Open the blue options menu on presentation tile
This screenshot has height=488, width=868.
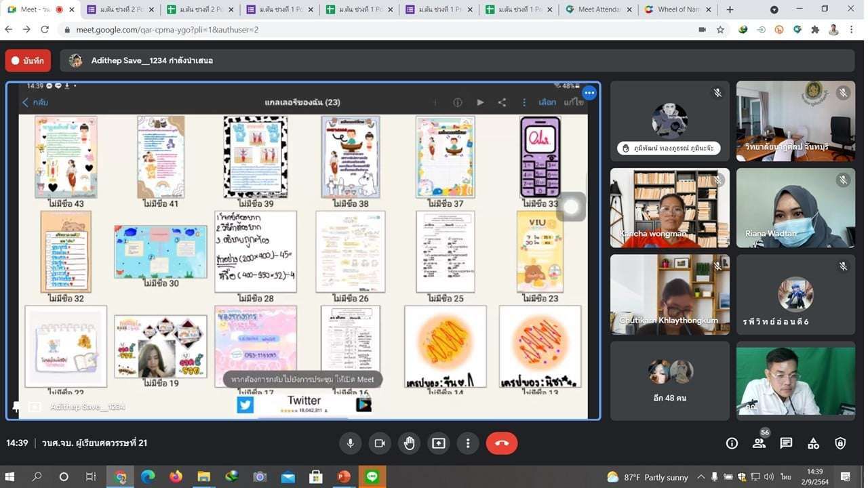(x=589, y=93)
